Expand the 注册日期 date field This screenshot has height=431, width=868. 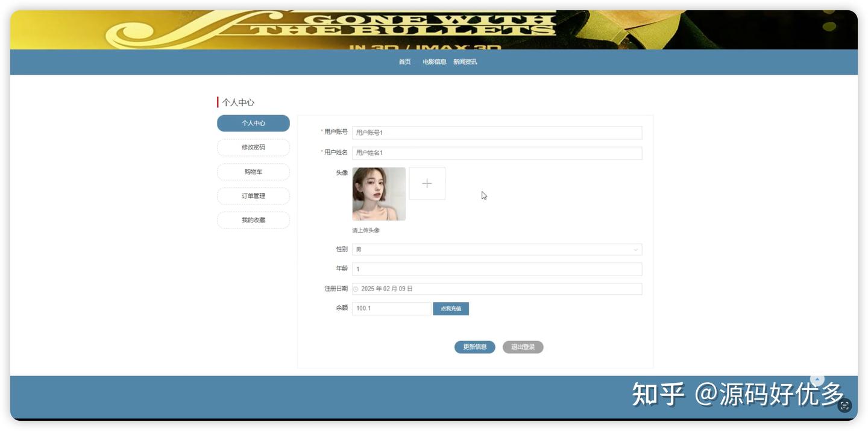click(497, 288)
